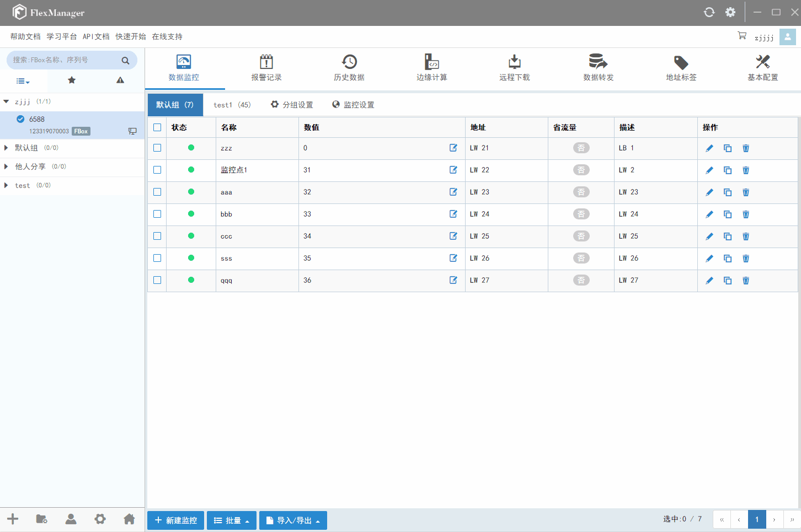Check the ccc row checkbox

157,236
